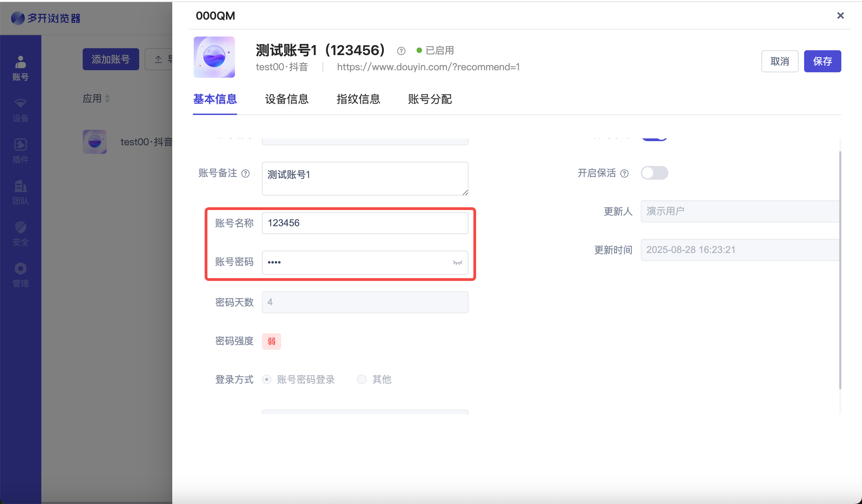Enable the 开启保活 toggle switch
The image size is (862, 504).
(654, 173)
